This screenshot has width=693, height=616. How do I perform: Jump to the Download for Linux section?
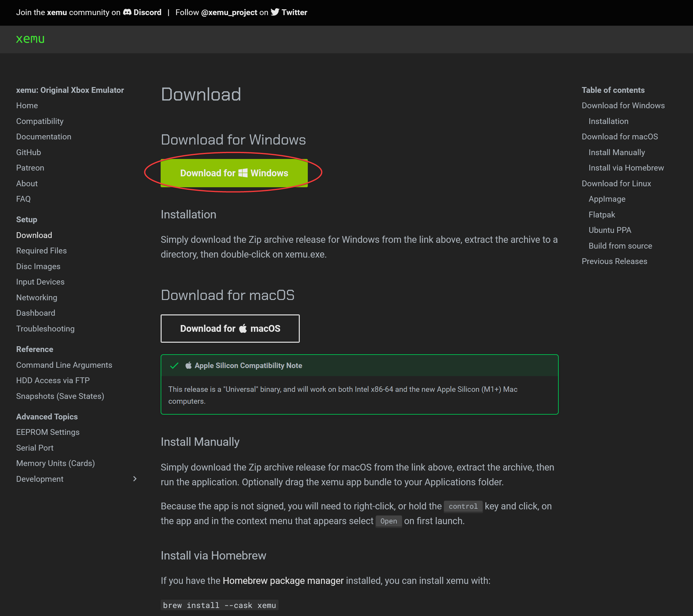(617, 184)
